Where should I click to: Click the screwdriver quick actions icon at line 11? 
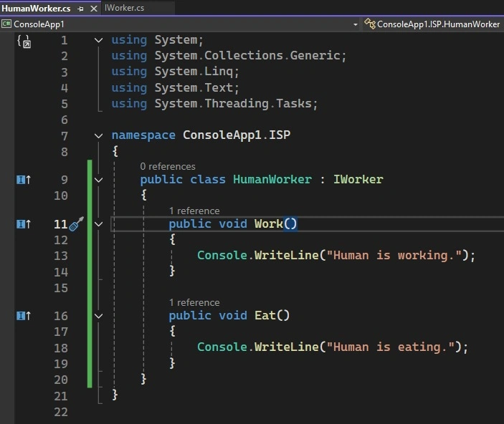pos(76,223)
